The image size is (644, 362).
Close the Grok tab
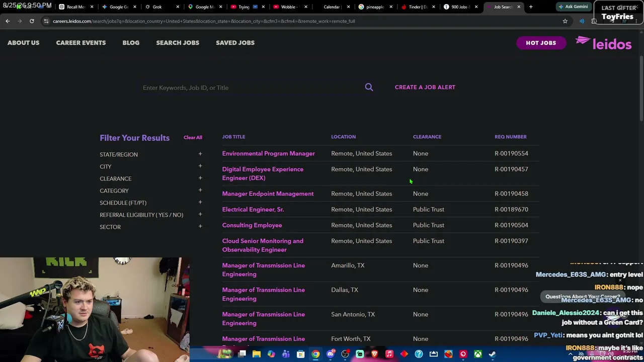pyautogui.click(x=178, y=7)
